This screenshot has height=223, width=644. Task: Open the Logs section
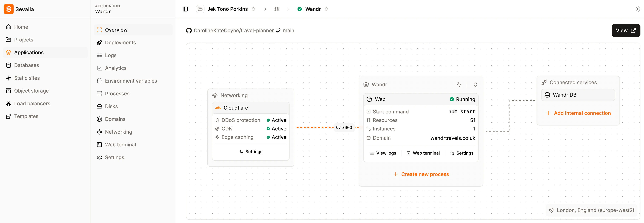coord(133,55)
